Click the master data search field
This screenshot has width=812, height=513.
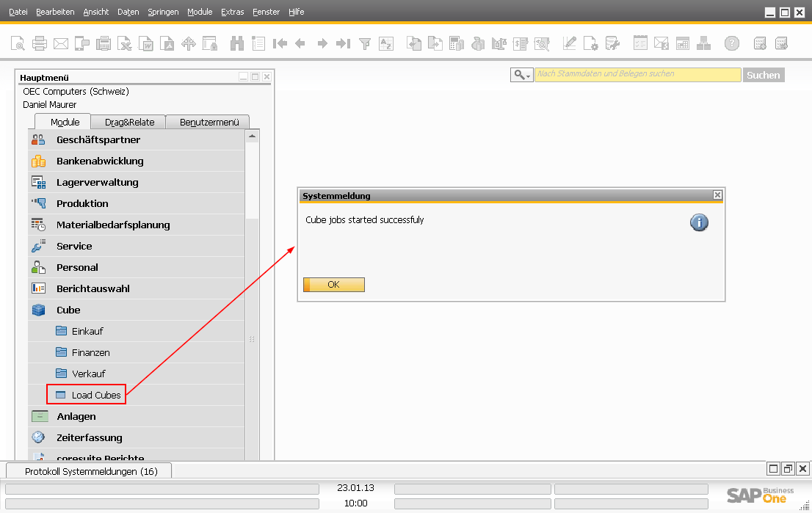[637, 75]
